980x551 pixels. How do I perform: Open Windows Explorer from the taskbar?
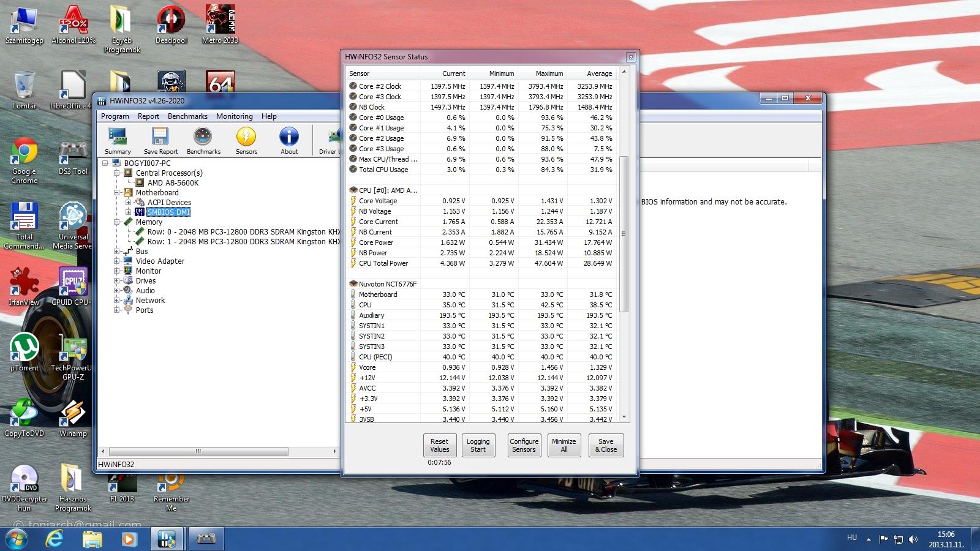pyautogui.click(x=92, y=539)
